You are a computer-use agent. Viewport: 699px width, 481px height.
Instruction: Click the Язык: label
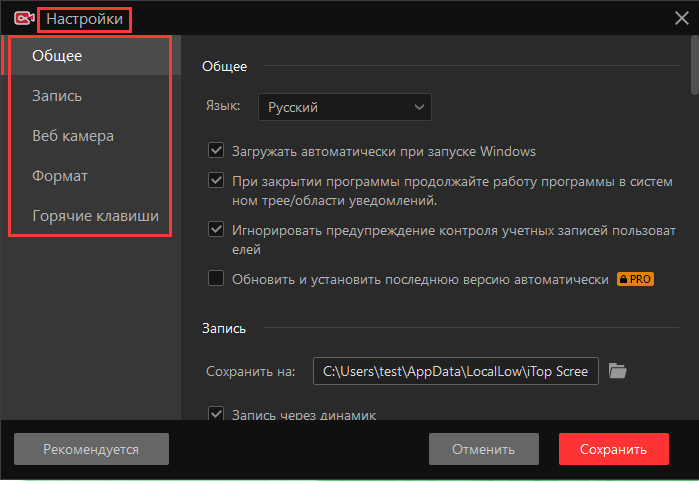click(223, 106)
